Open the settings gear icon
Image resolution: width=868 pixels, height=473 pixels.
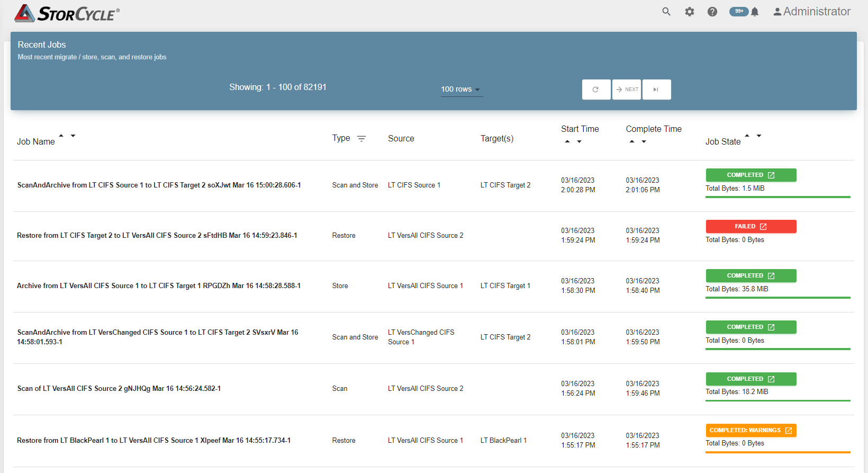pyautogui.click(x=690, y=12)
